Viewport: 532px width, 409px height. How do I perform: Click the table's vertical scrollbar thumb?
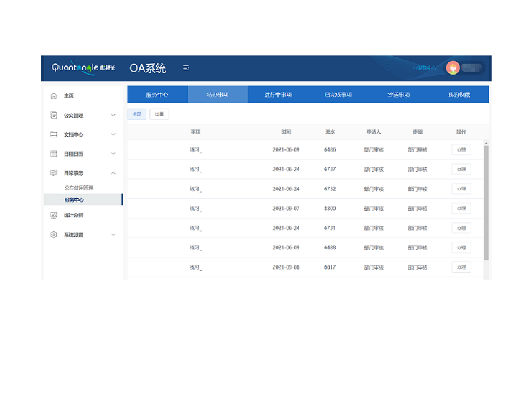pyautogui.click(x=486, y=203)
